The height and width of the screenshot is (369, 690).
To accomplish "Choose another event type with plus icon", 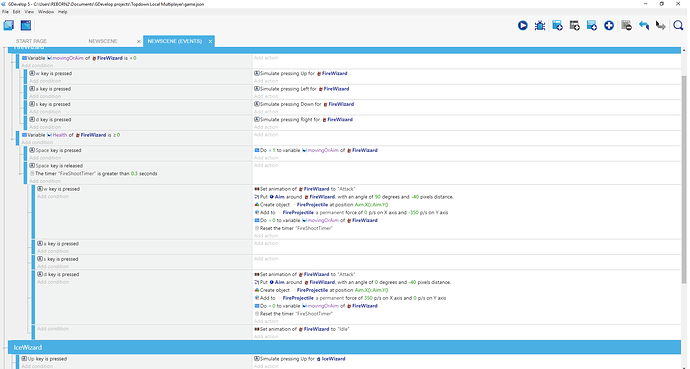I will (x=609, y=26).
